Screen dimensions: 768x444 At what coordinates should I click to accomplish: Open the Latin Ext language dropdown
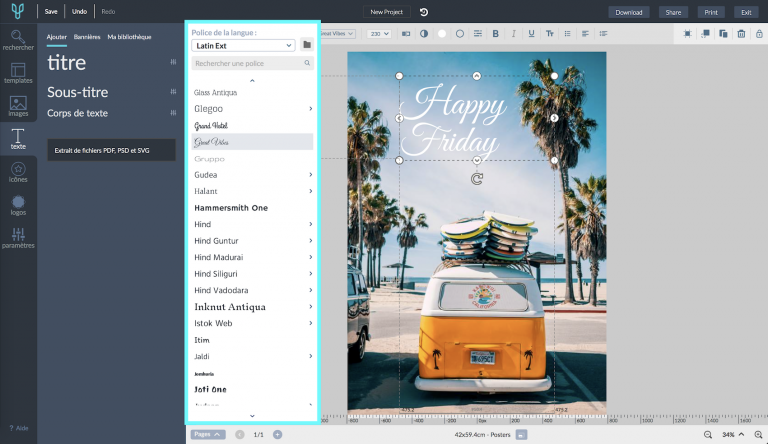pos(244,45)
